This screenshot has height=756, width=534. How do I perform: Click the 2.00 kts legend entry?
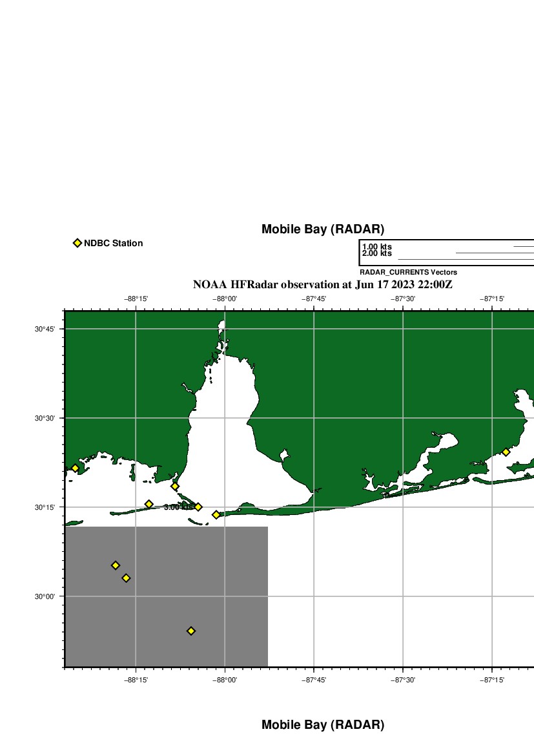[377, 253]
